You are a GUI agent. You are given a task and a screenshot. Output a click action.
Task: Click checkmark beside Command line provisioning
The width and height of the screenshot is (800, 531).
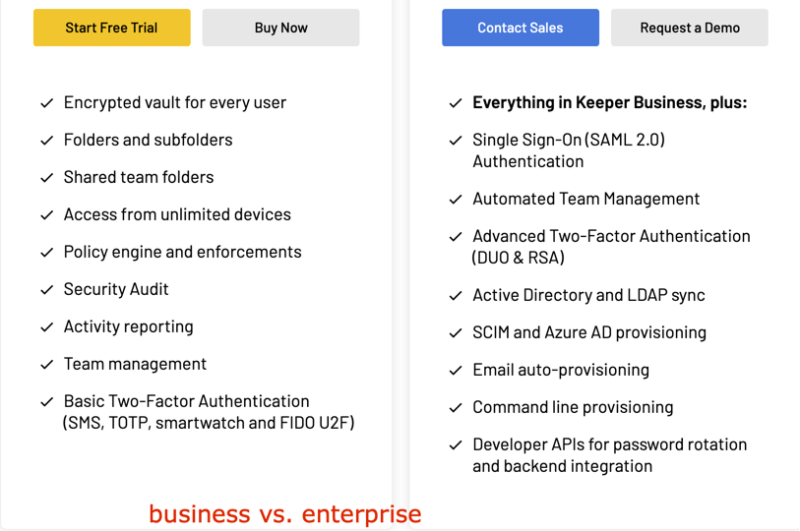456,408
